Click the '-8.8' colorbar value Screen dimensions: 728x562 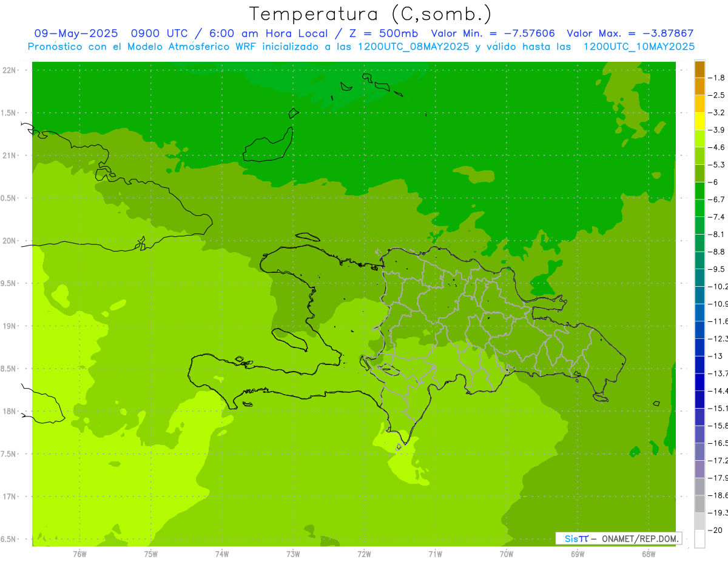717,252
